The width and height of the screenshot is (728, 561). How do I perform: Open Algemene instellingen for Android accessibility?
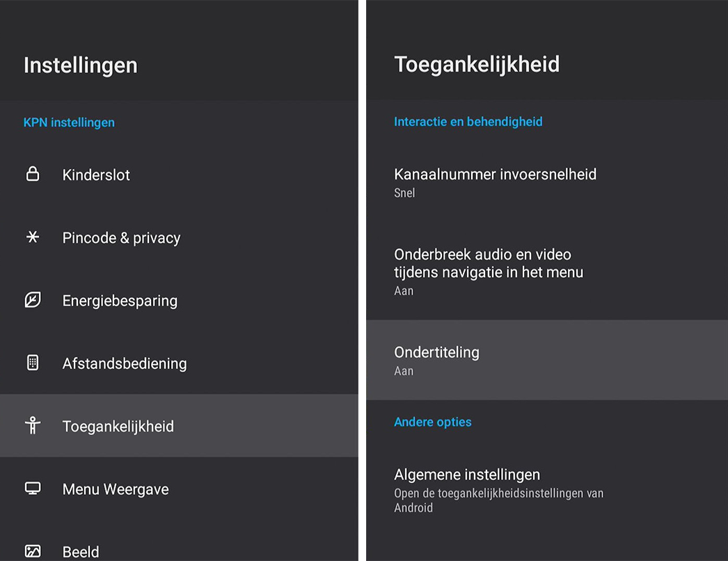click(547, 491)
